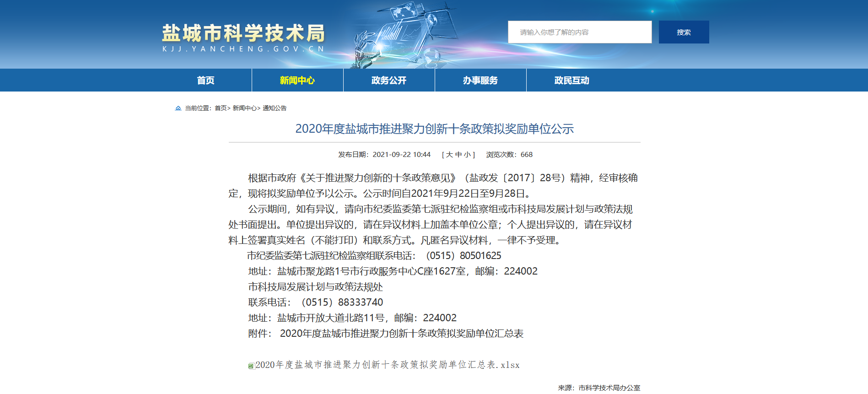Screen dimensions: 868x394
Task: Set font size to 大 (large)
Action: coord(449,155)
